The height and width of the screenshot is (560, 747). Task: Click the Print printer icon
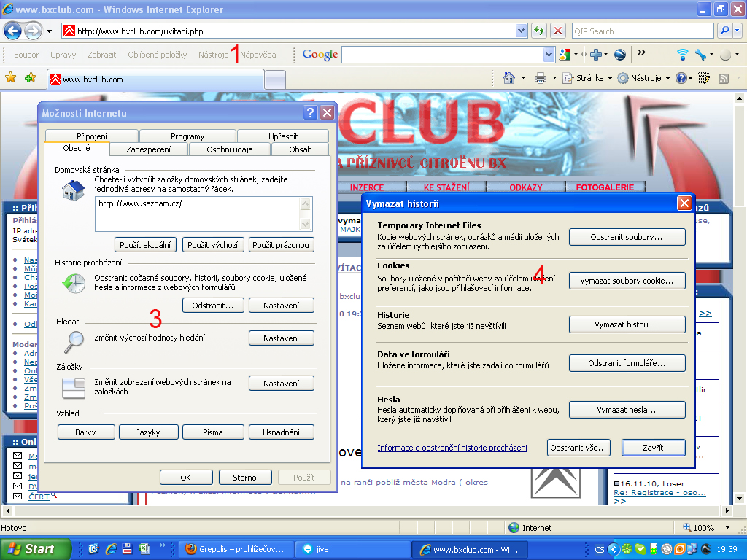[541, 77]
